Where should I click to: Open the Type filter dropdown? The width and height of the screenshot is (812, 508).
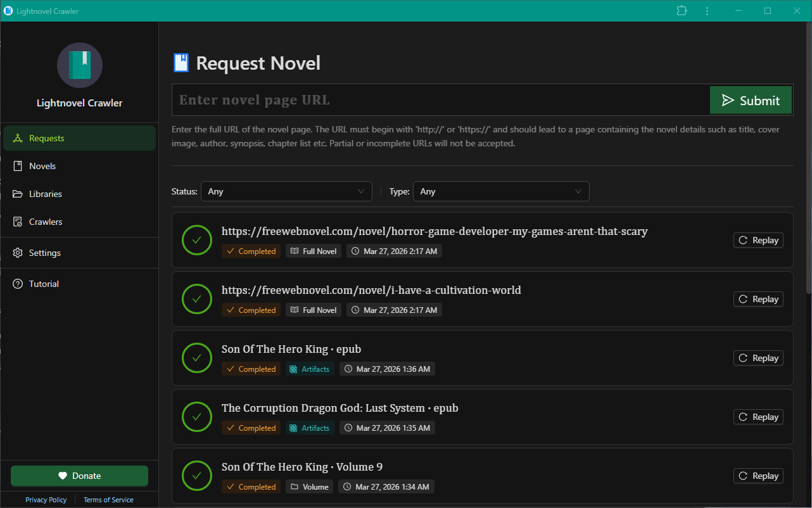pos(501,191)
